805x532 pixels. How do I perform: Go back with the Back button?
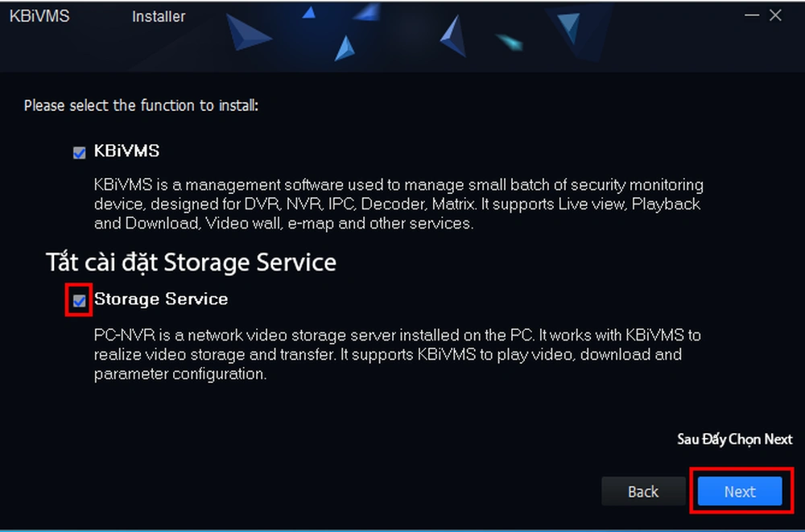coord(642,492)
